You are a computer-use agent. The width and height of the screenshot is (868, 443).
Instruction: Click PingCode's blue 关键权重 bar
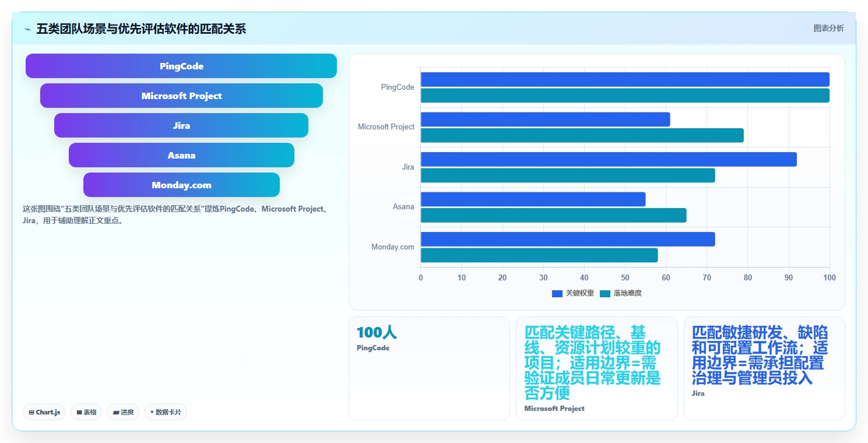(625, 79)
